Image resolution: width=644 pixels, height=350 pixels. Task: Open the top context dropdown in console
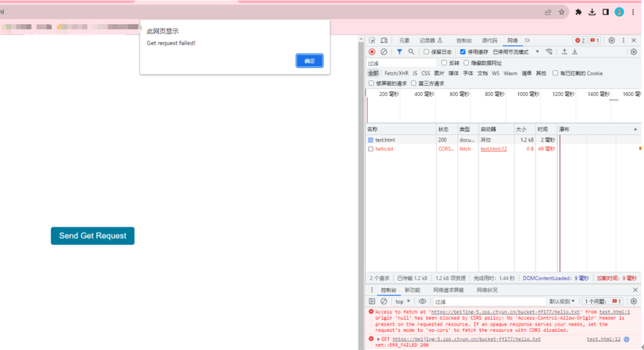[403, 302]
